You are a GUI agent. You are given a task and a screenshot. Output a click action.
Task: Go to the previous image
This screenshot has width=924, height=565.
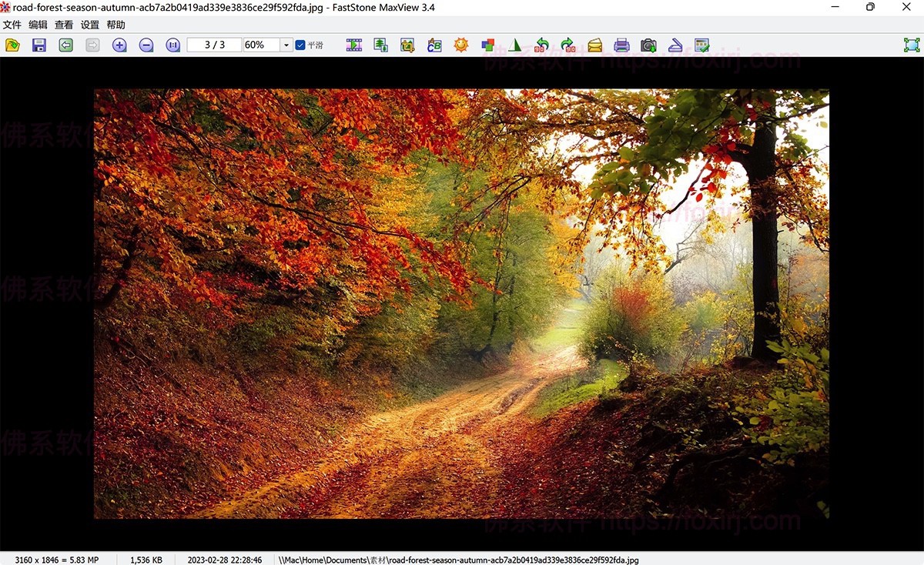pyautogui.click(x=65, y=45)
